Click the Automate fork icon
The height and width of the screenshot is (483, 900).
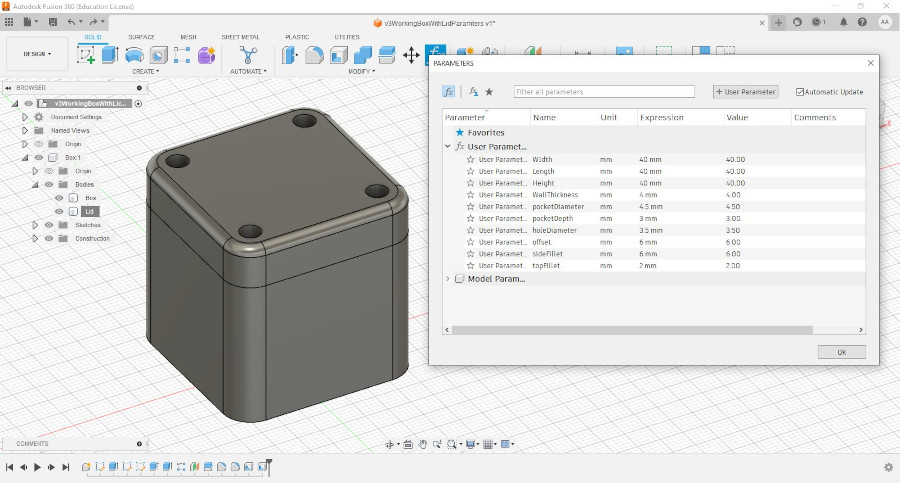coord(248,55)
